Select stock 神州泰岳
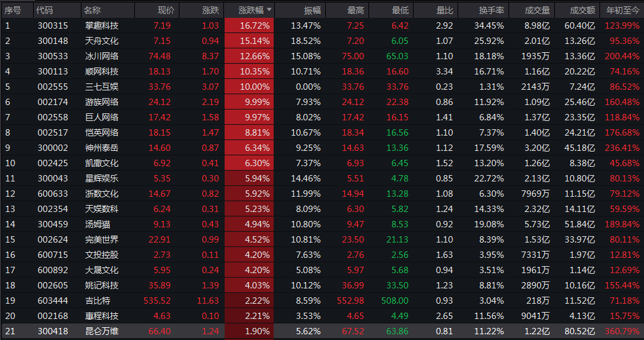This screenshot has height=340, width=644. coord(101,148)
